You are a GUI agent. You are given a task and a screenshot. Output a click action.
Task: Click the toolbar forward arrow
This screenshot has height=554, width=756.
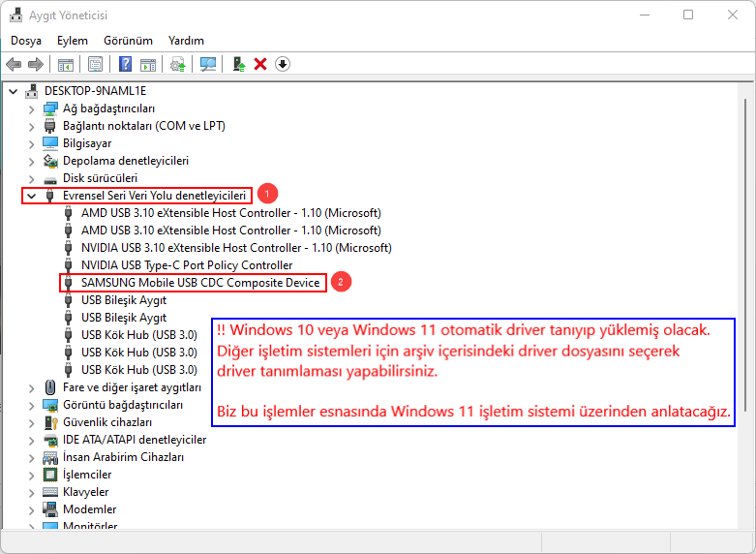coord(36,64)
